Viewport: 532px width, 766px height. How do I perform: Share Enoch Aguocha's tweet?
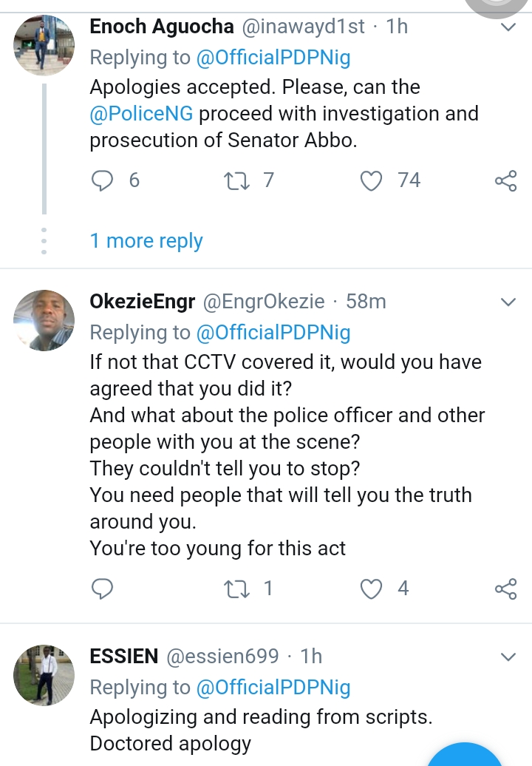click(505, 181)
